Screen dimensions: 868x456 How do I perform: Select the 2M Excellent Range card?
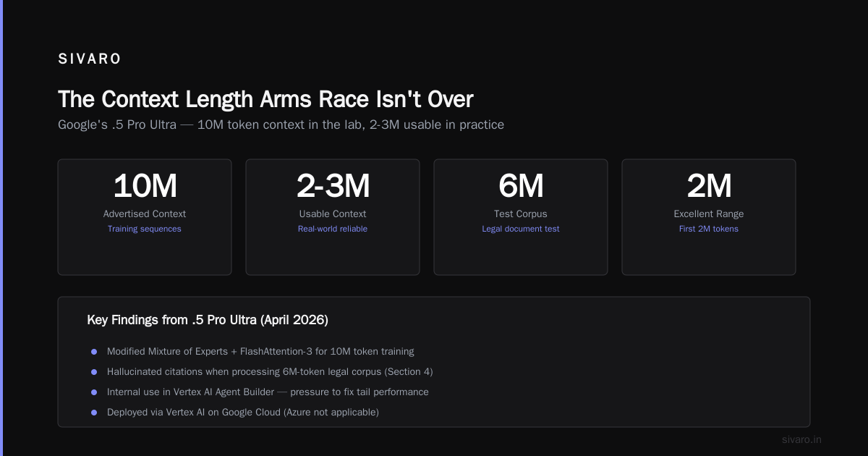coord(709,217)
